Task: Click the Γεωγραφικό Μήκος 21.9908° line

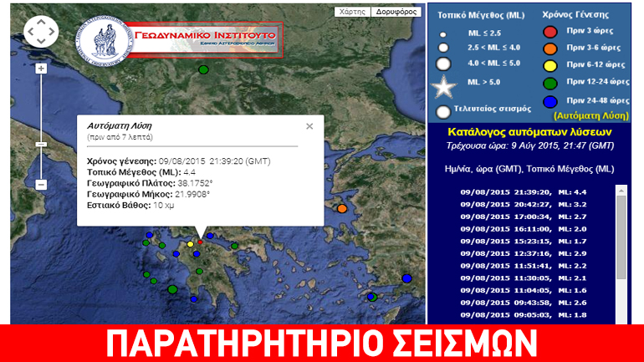Action: [148, 194]
